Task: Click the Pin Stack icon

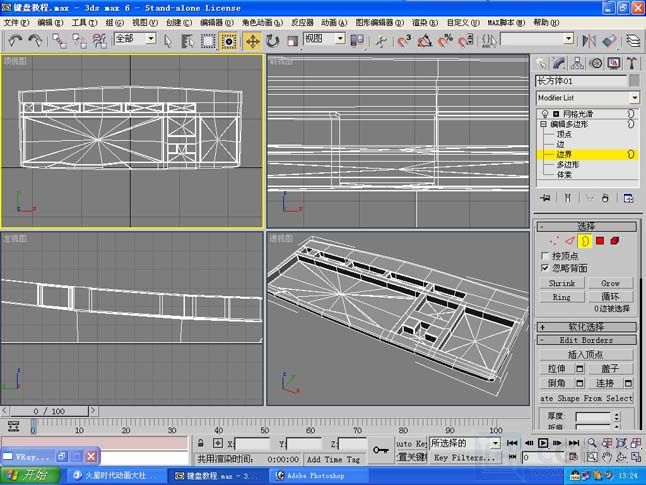Action: click(545, 199)
